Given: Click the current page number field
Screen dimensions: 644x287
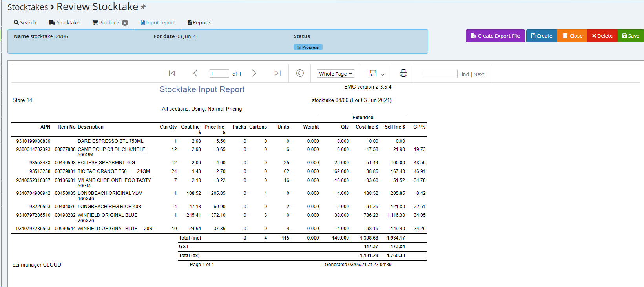Looking at the screenshot, I should coord(219,74).
